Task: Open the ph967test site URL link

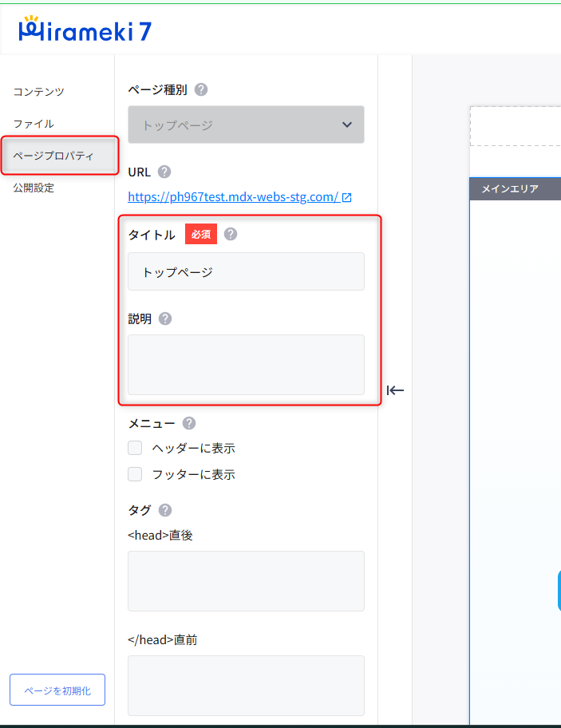Action: pos(233,196)
